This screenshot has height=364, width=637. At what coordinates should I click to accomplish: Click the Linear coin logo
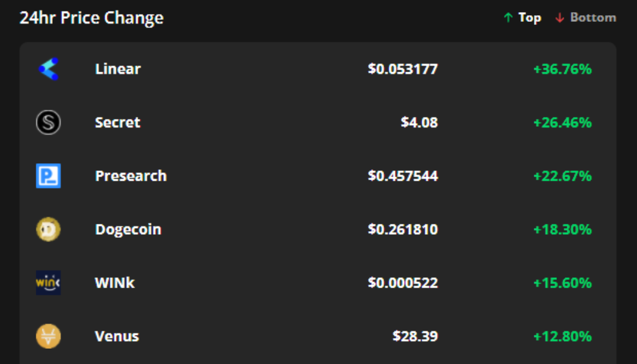click(49, 69)
